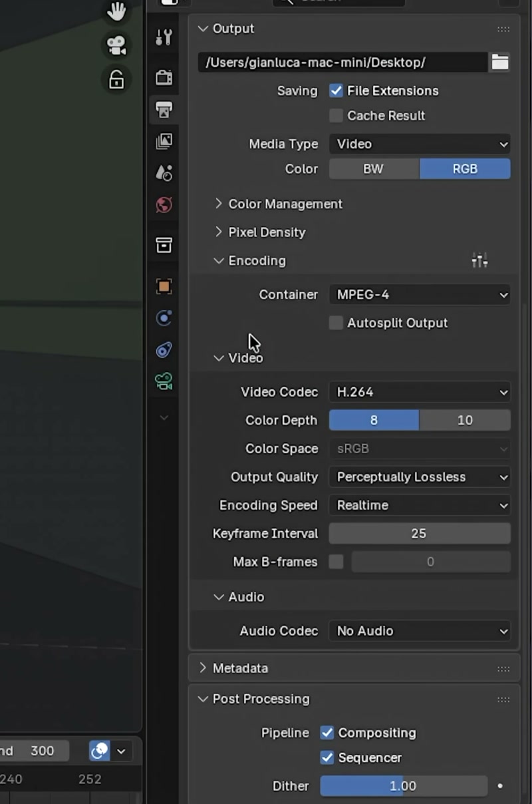The height and width of the screenshot is (804, 532).
Task: Expand the tabs overflow chevron below camera tab
Action: [164, 417]
